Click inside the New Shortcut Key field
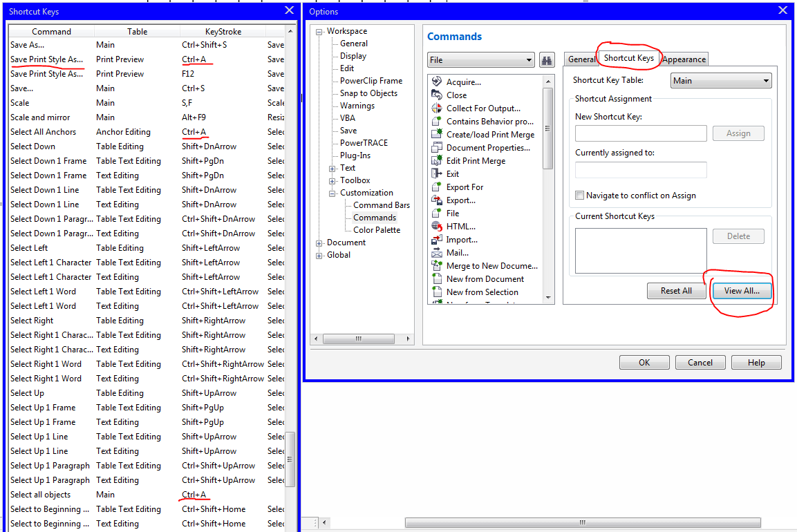The width and height of the screenshot is (797, 532). (640, 133)
